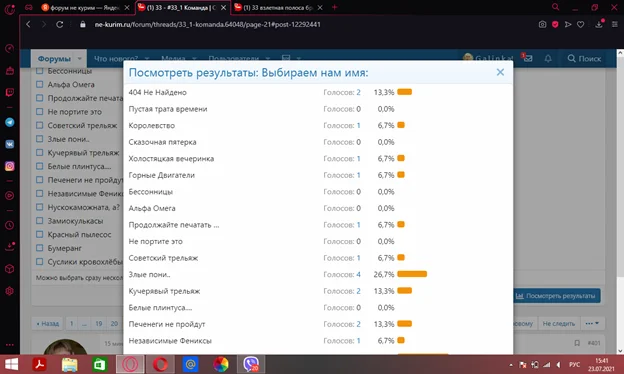The width and height of the screenshot is (624, 374).
Task: Check the Советский трельяж option
Action: (39, 125)
